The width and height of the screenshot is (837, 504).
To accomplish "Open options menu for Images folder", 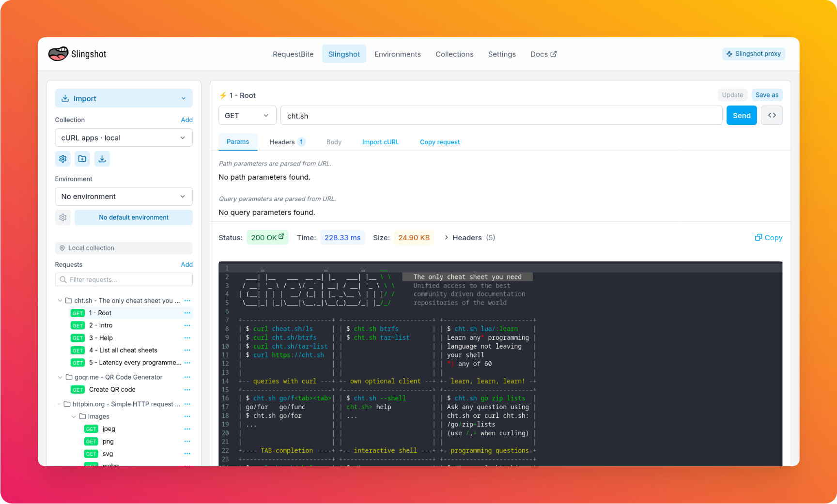I will coord(187,416).
